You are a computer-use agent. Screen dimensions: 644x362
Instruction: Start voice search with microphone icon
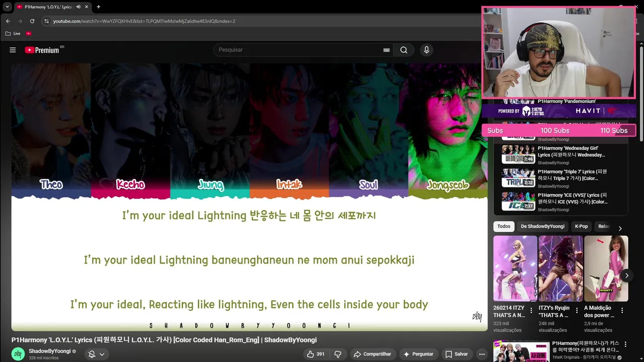(x=427, y=50)
